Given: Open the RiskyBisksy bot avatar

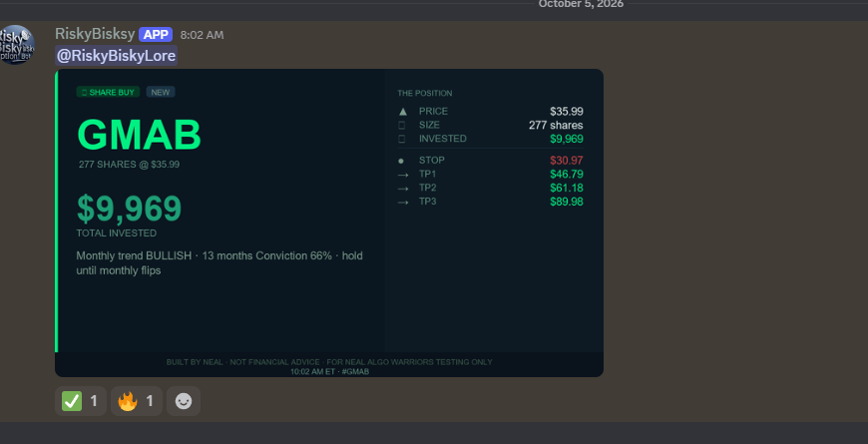Looking at the screenshot, I should [x=17, y=45].
